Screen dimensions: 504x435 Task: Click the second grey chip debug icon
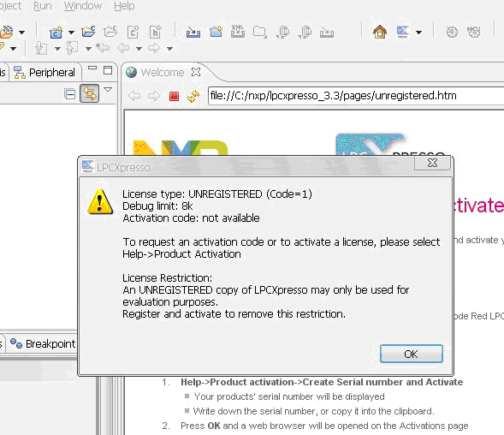coord(305,33)
